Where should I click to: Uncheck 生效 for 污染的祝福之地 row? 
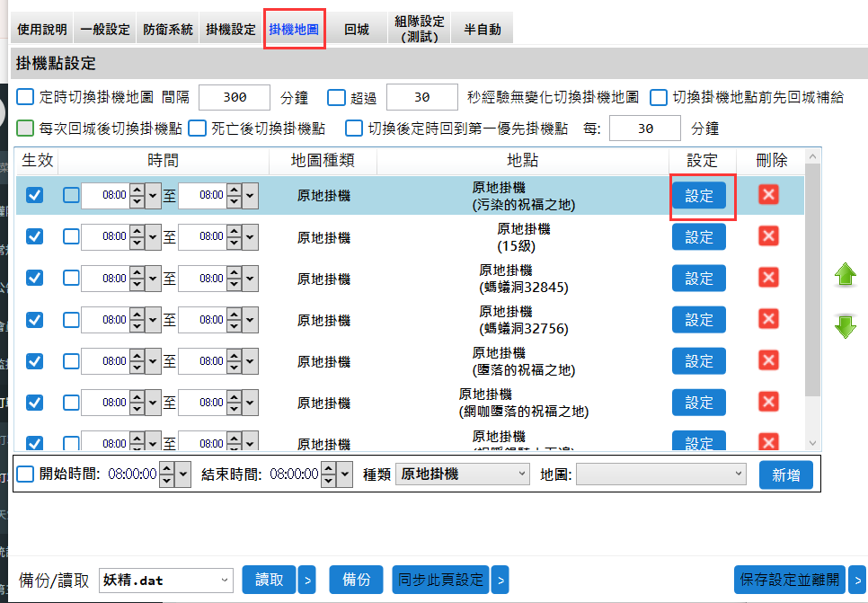35,195
